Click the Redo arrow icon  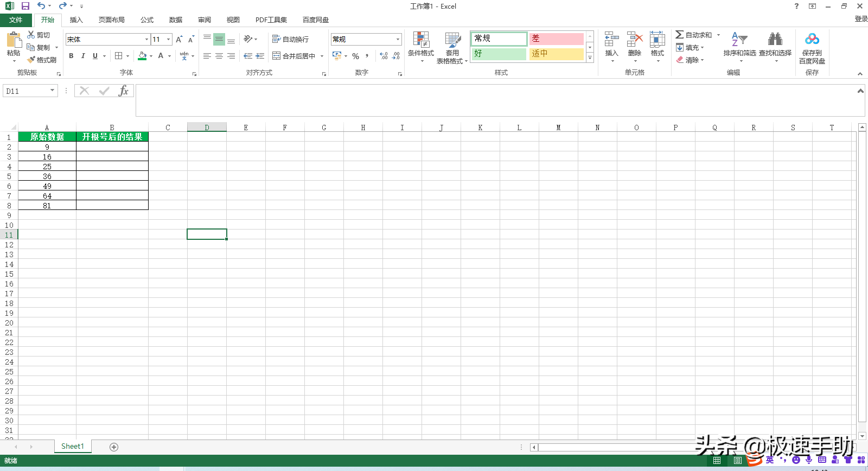tap(63, 6)
